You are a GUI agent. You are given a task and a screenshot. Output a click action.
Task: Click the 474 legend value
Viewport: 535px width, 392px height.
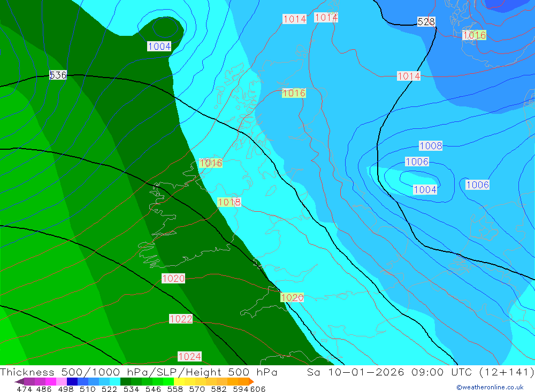tap(24, 389)
